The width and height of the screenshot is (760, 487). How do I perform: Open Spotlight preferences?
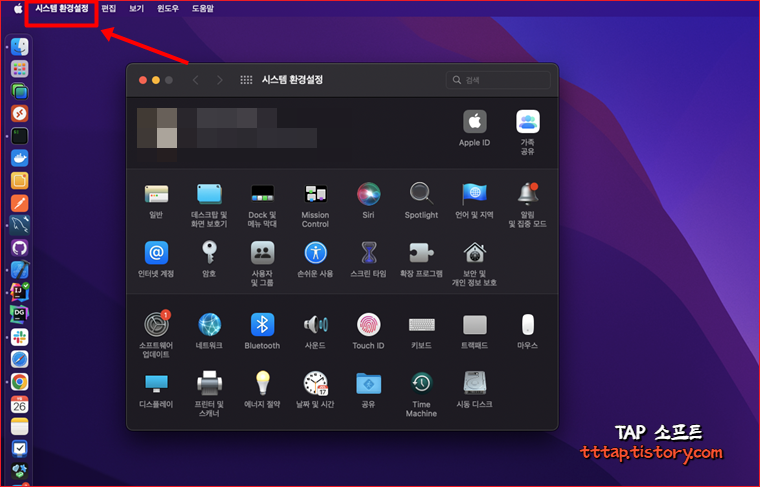pos(421,194)
